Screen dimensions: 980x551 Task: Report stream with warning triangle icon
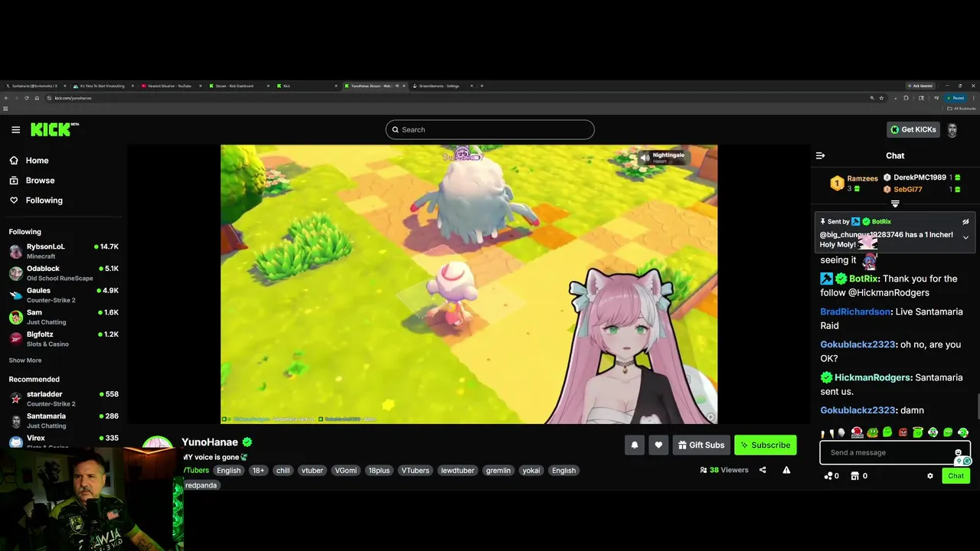tap(786, 470)
